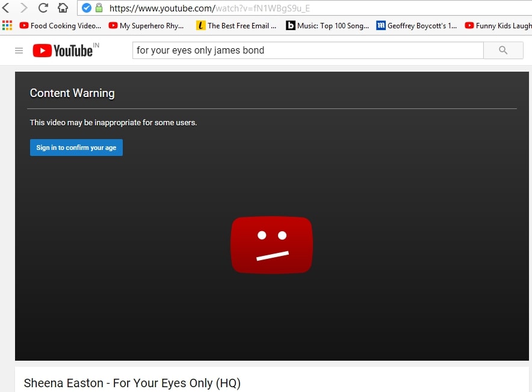Click the Content Warning heading
The image size is (532, 392).
tap(72, 93)
